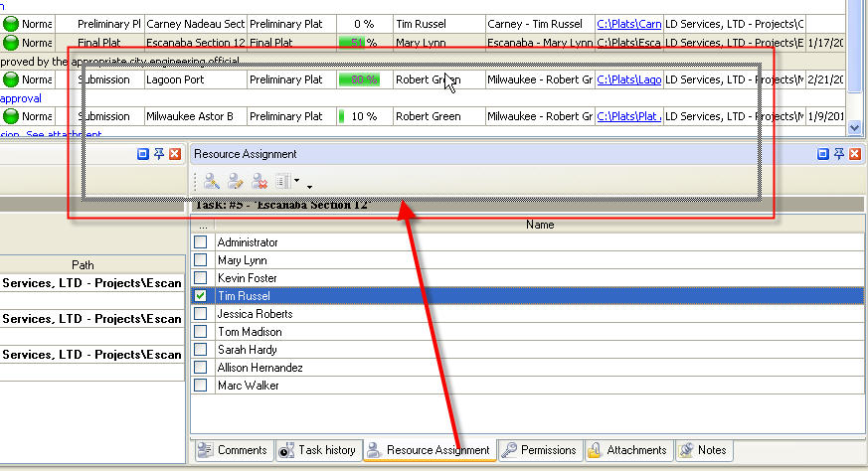The image size is (868, 471).
Task: Open the Attachments tab
Action: (x=628, y=450)
